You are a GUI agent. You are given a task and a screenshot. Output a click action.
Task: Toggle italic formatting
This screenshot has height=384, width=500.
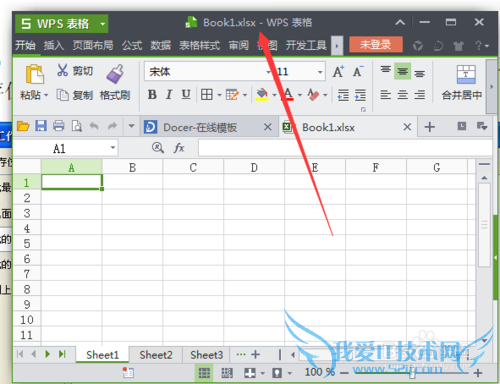169,95
